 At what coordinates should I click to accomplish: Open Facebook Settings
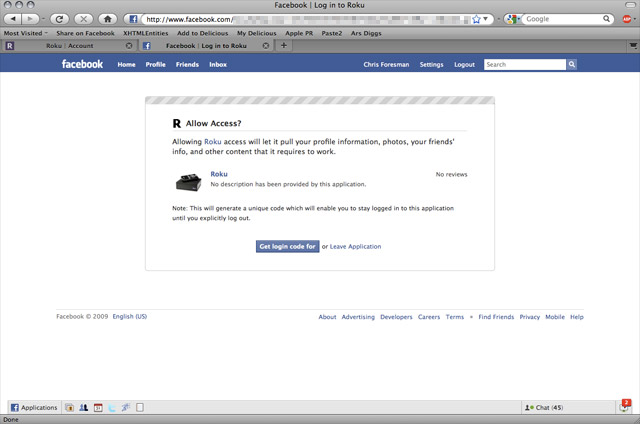click(431, 64)
